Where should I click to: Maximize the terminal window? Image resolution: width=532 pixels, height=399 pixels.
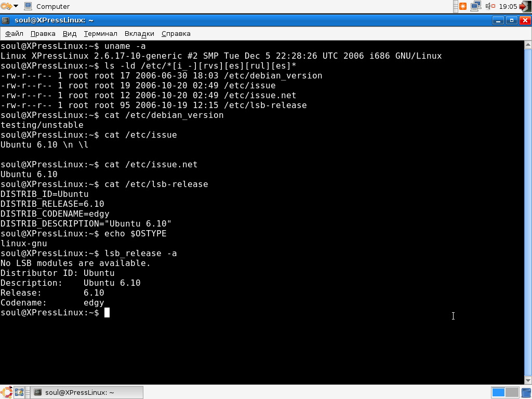[x=512, y=20]
